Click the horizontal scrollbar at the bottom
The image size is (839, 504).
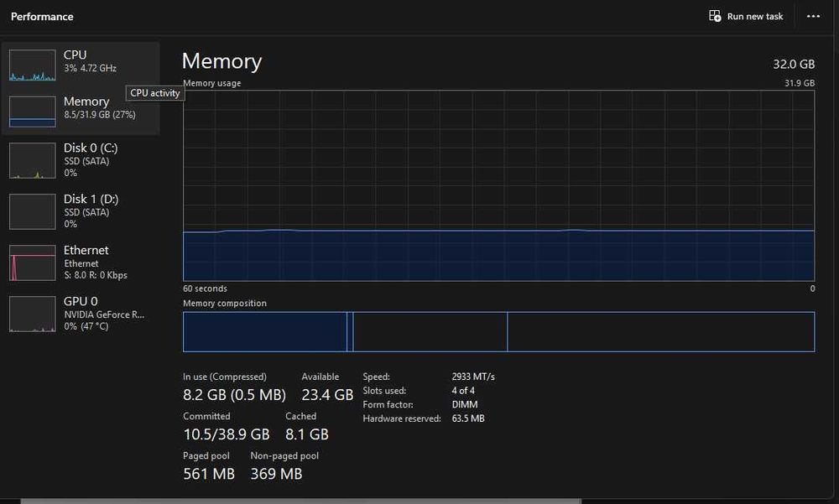tap(300, 501)
